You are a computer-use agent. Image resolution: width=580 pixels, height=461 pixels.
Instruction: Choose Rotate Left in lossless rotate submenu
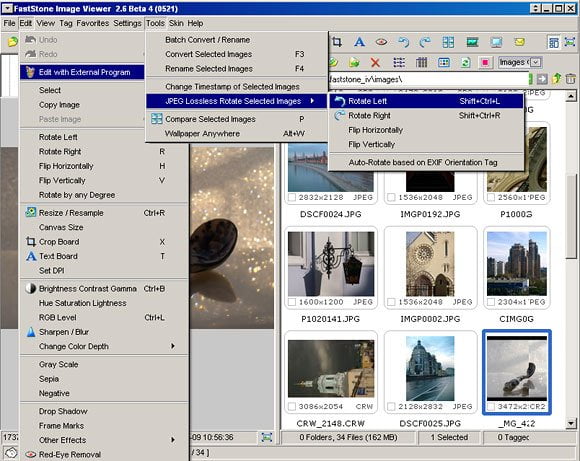[426, 101]
